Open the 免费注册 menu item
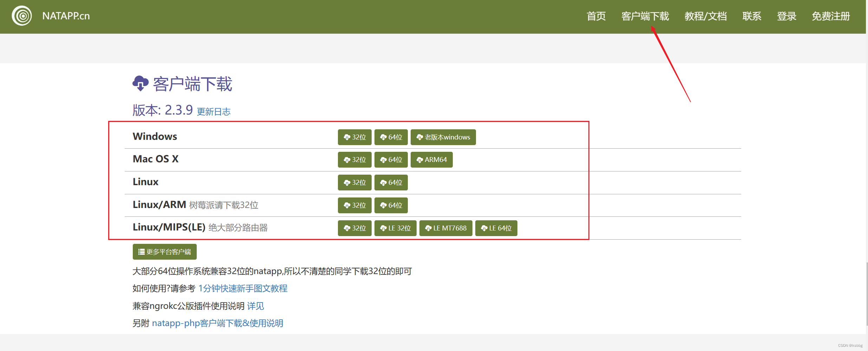 tap(831, 16)
